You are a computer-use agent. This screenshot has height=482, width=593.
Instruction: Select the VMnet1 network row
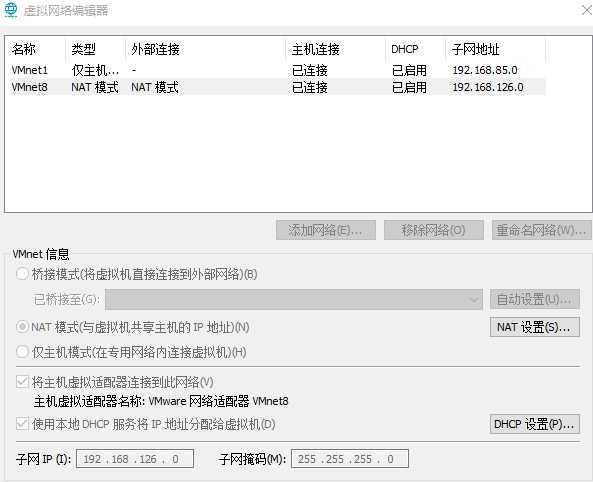[276, 70]
